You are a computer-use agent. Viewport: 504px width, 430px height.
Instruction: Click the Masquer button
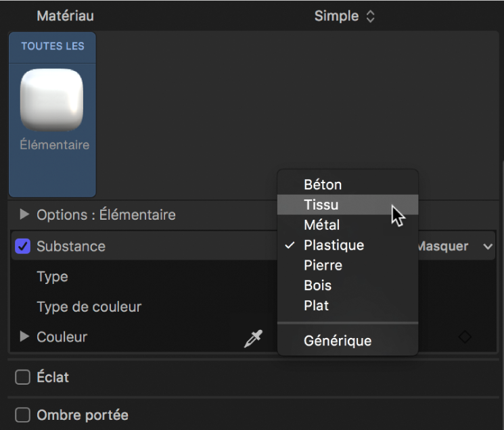coord(444,247)
